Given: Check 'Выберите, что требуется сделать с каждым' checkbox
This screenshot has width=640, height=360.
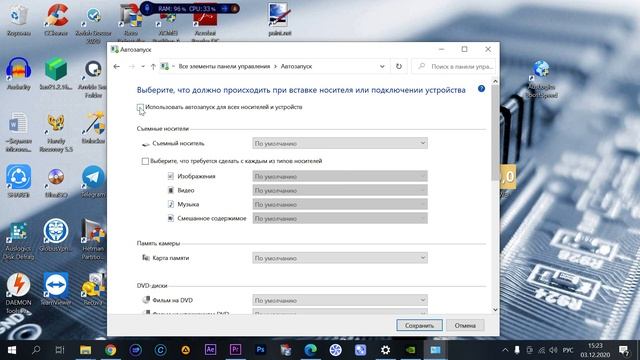Looking at the screenshot, I should click(145, 161).
